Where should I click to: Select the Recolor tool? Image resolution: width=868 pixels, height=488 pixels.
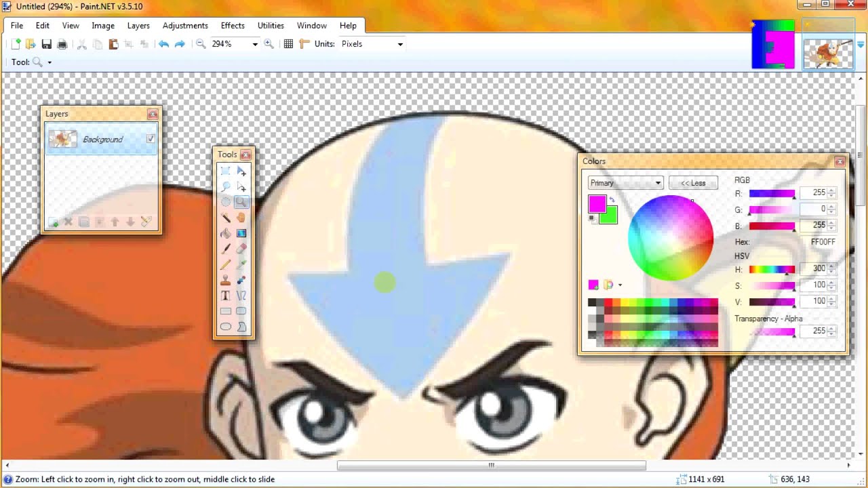[241, 280]
